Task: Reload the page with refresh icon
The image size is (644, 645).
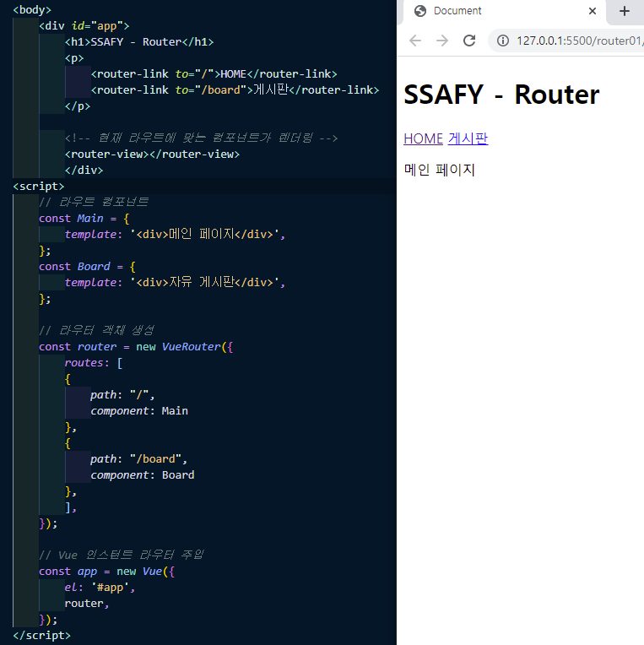Action: tap(469, 41)
